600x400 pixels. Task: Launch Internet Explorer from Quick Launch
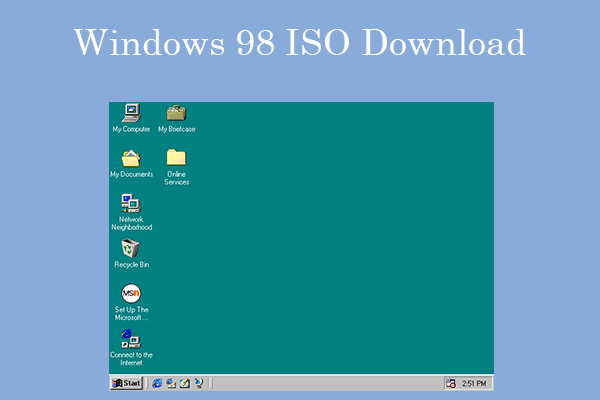[x=157, y=383]
